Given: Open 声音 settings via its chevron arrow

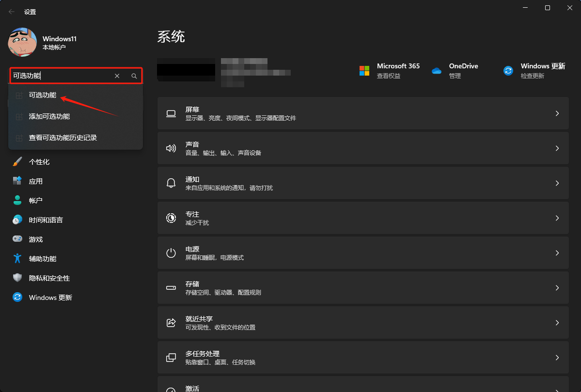Looking at the screenshot, I should tap(557, 148).
